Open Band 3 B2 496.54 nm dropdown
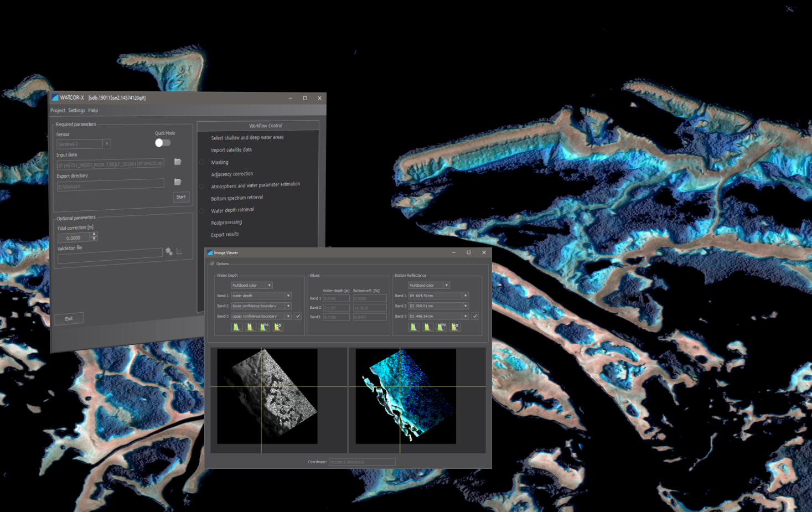 (438, 316)
